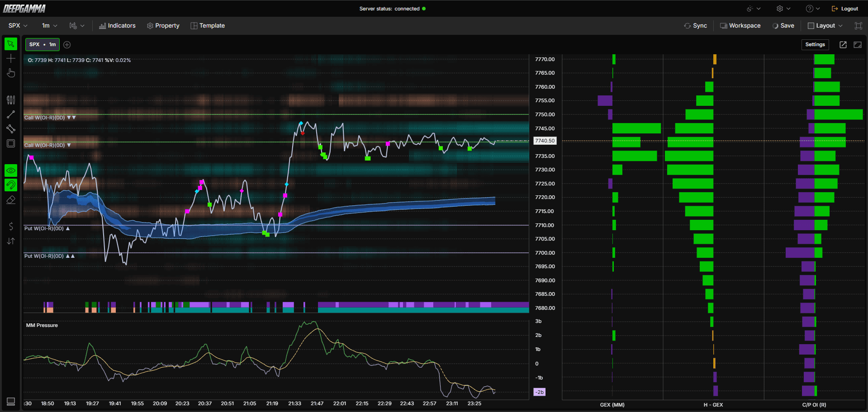Click the Save button
This screenshot has height=412, width=868.
783,26
